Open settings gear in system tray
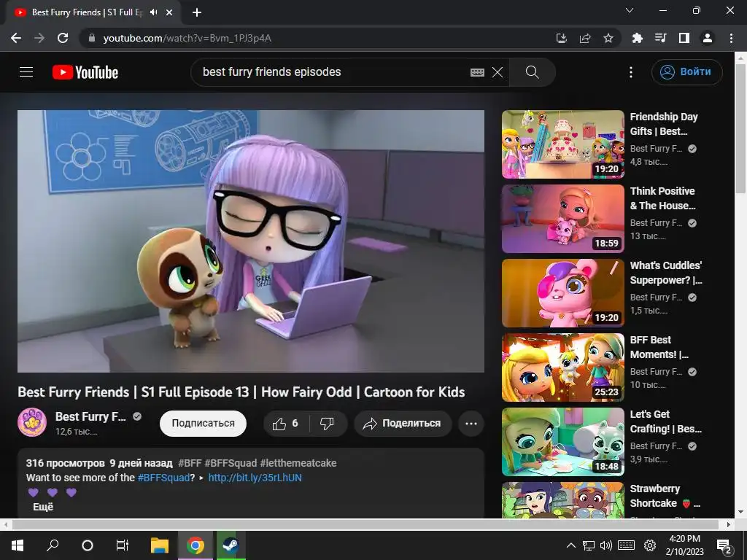Viewport: 747px width, 560px height. 650,545
